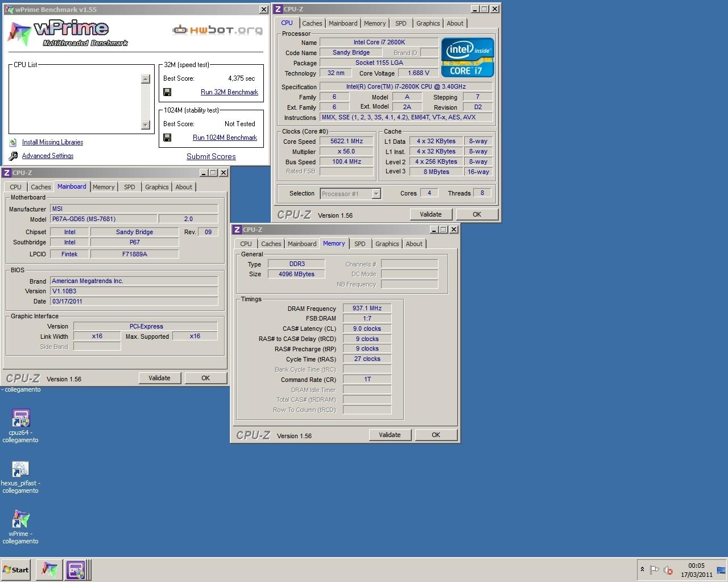Click the Action Center flag tray icon

point(654,570)
